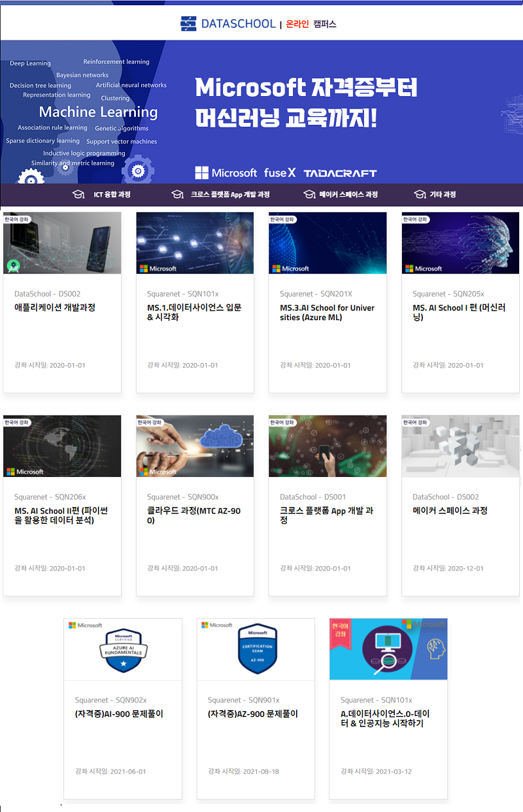Image resolution: width=523 pixels, height=812 pixels.
Task: Open MS. AI School I 편 thumbnail
Action: [x=460, y=242]
